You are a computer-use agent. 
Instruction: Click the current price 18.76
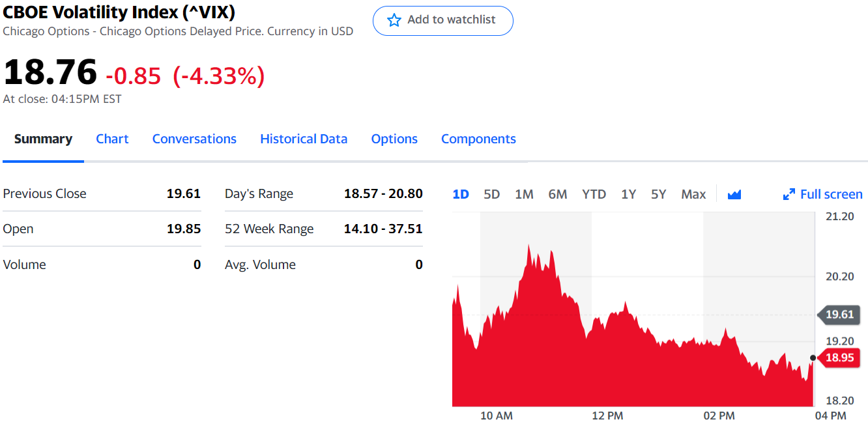point(50,72)
